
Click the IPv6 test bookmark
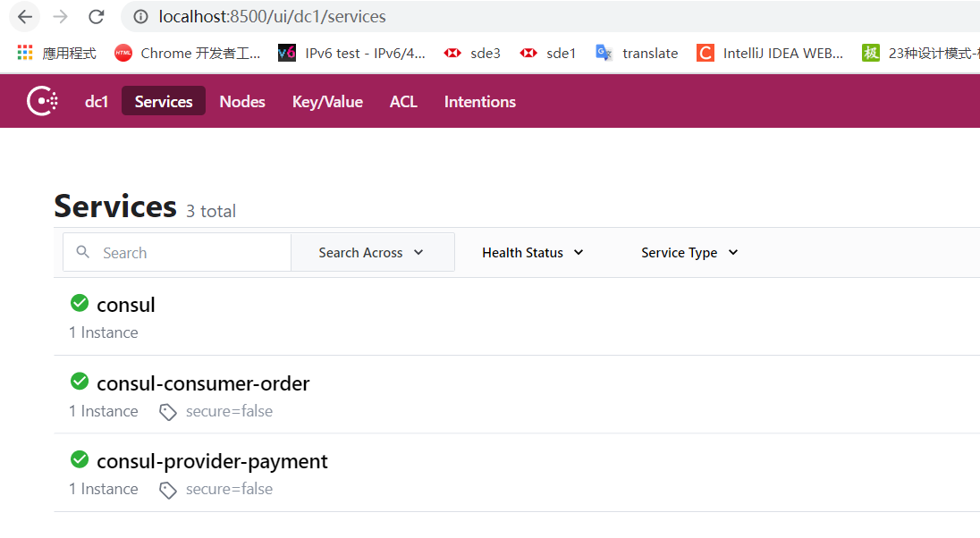[x=351, y=53]
